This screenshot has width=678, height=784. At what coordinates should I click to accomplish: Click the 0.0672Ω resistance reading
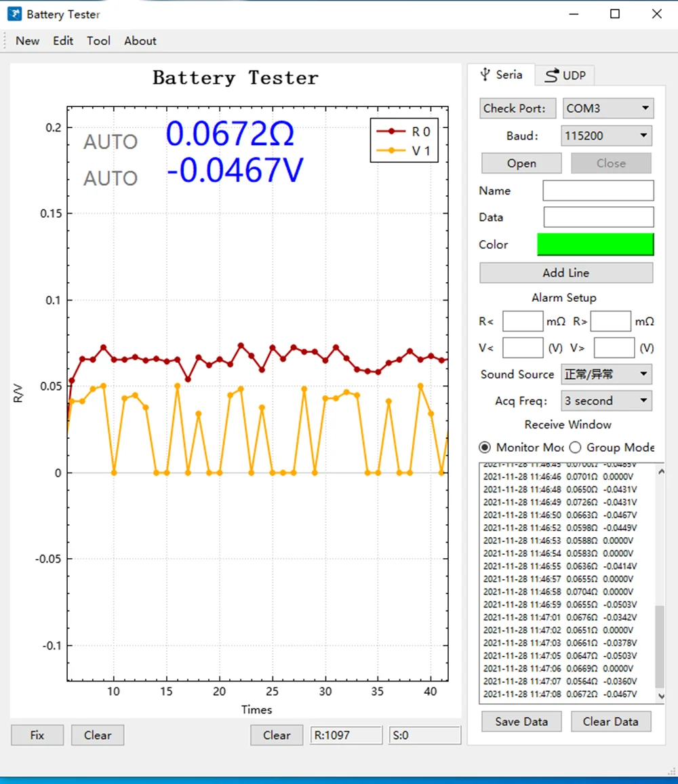(x=231, y=134)
